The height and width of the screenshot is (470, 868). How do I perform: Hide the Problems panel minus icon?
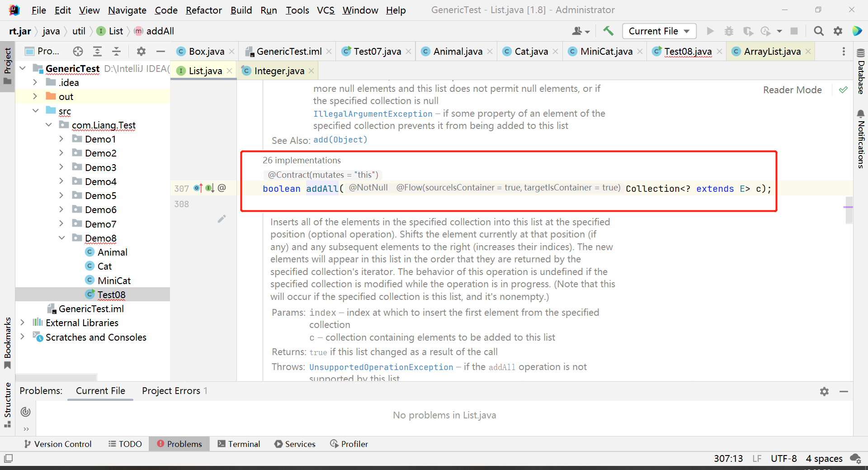click(x=844, y=391)
